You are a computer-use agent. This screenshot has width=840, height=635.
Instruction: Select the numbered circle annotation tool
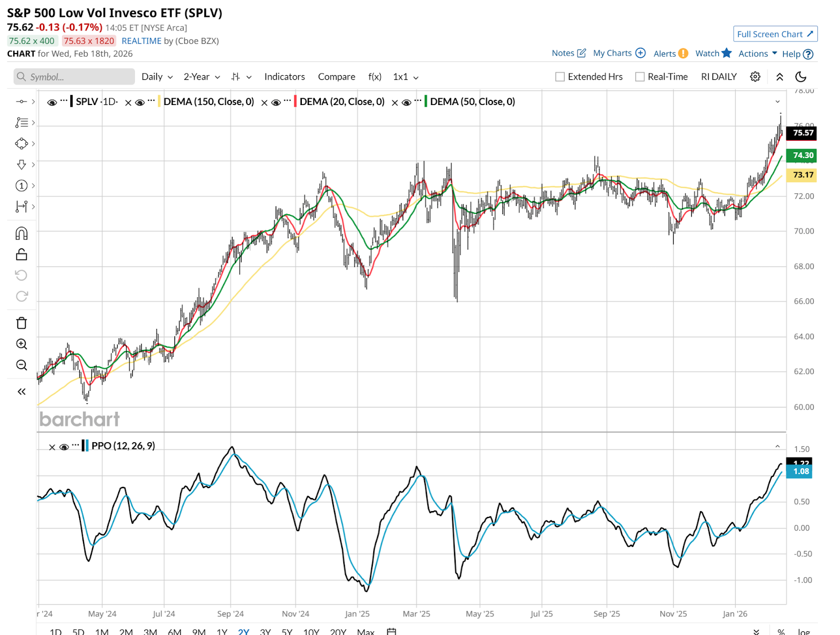[22, 185]
